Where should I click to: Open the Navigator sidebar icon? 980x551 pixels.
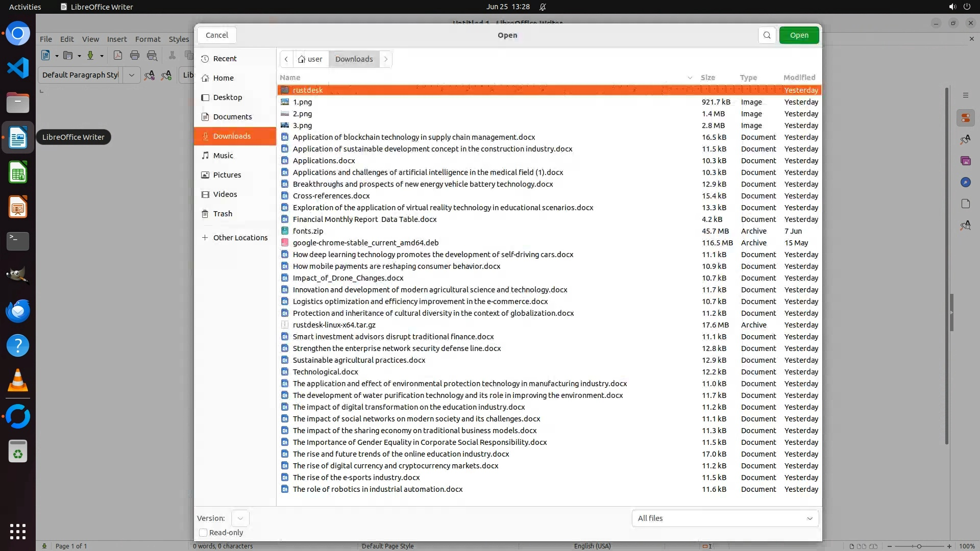coord(965,182)
